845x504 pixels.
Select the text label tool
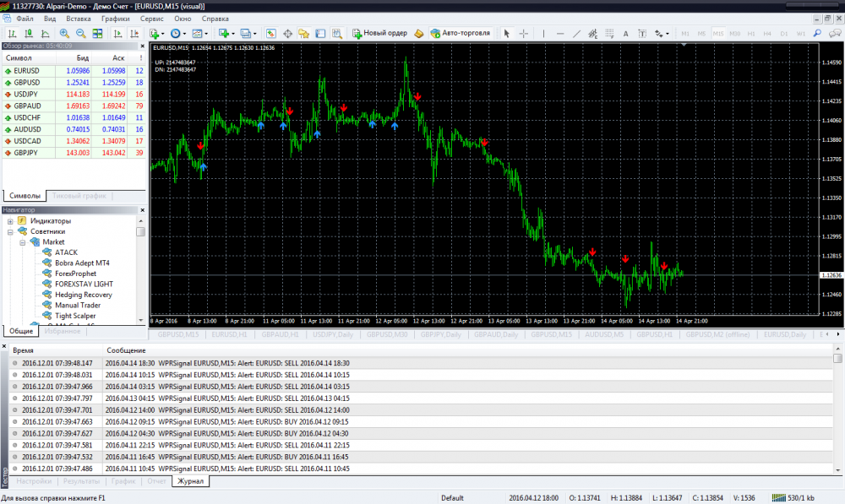click(x=642, y=34)
